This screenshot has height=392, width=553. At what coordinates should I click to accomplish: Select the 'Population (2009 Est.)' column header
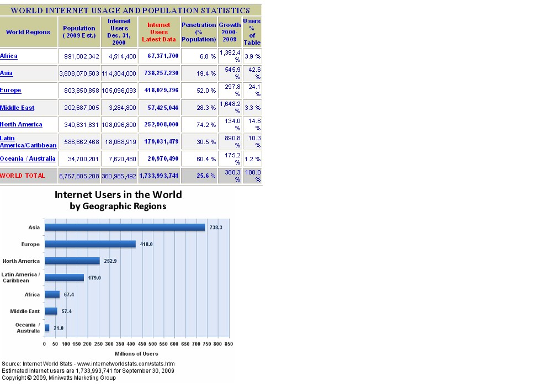79,32
